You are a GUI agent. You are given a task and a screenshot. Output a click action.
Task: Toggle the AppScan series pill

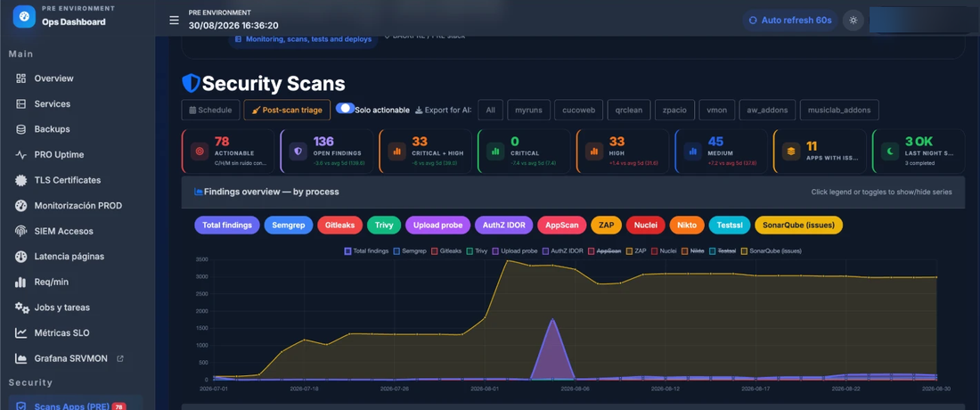tap(562, 225)
